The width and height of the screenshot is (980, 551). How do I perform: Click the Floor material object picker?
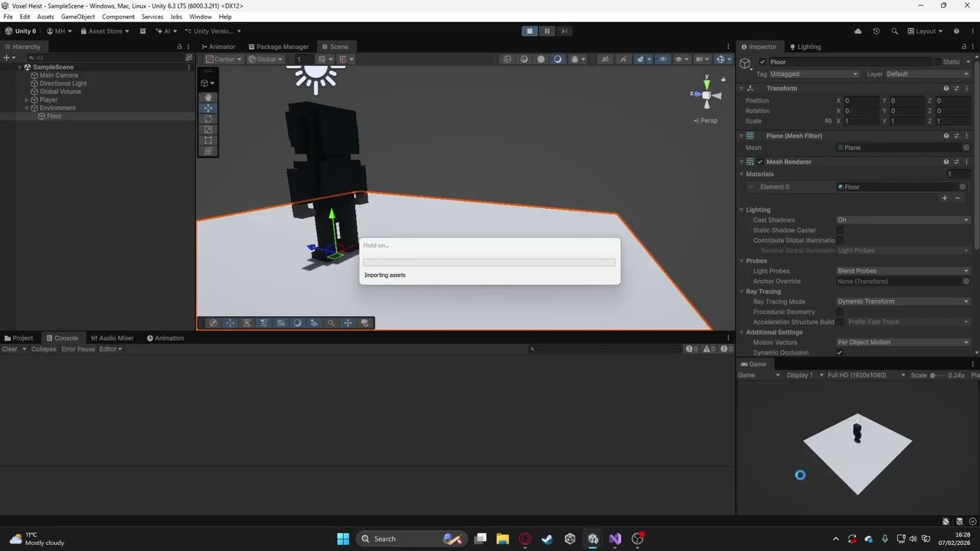962,187
